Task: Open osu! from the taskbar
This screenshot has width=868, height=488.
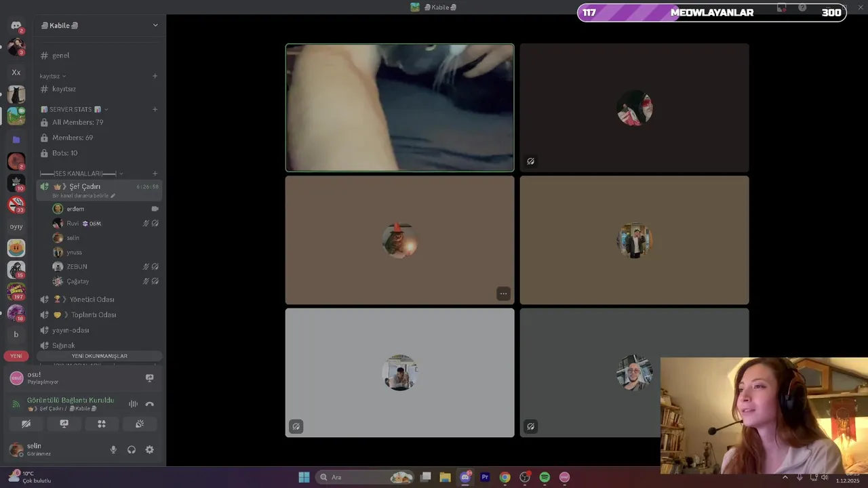Action: point(564,477)
